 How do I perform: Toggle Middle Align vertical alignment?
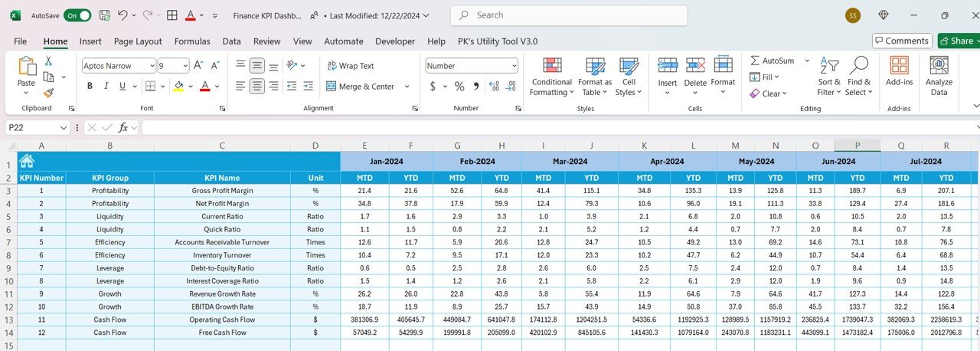[257, 66]
